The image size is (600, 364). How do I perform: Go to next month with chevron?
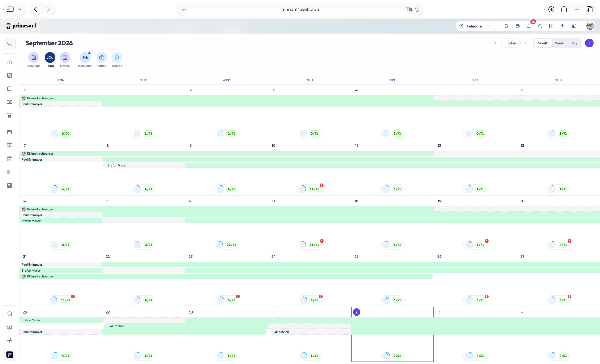(526, 43)
